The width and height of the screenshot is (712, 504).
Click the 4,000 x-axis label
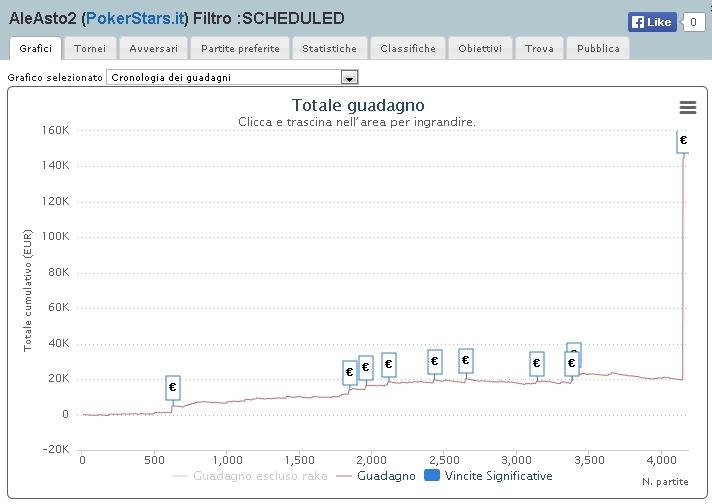(661, 460)
